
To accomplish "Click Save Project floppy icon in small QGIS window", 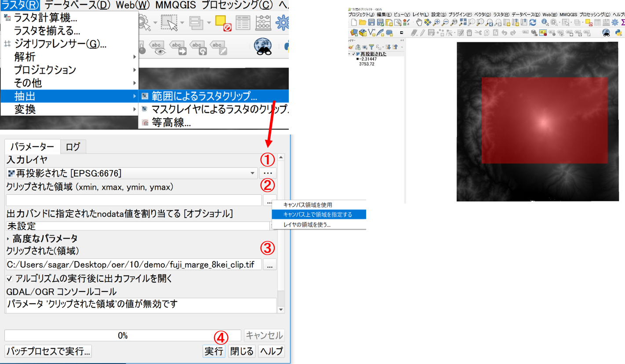I will (371, 22).
